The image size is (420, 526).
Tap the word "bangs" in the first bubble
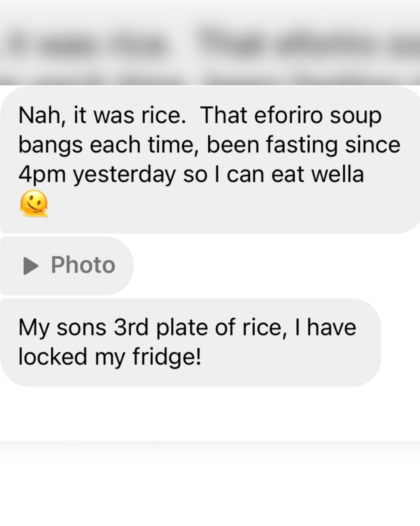pos(50,145)
